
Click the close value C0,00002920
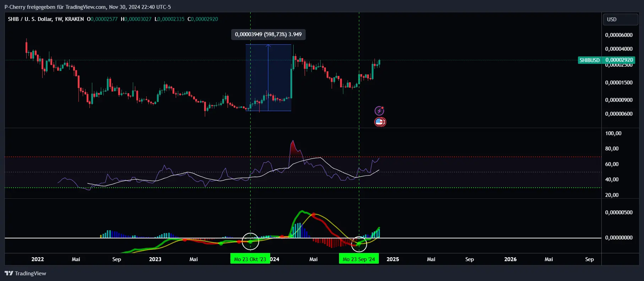tap(203, 19)
